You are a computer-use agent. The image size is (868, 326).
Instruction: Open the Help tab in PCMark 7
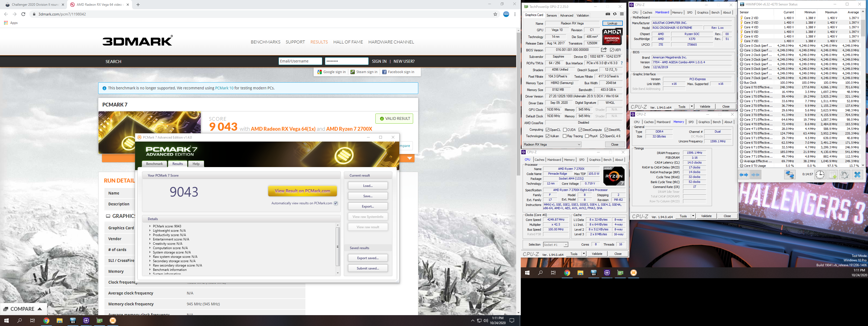(196, 164)
